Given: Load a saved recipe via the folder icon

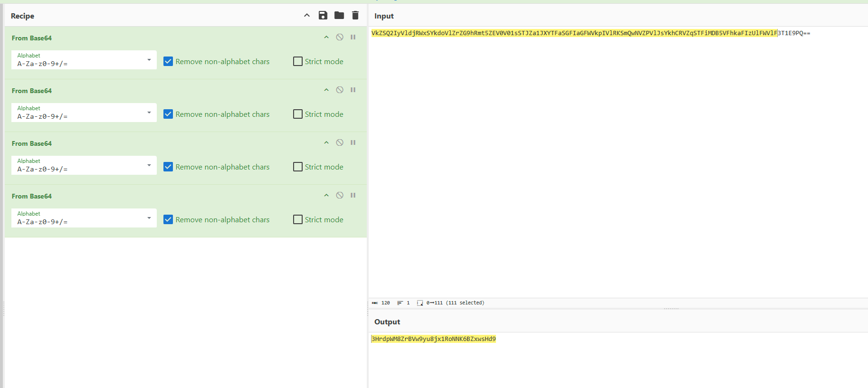Looking at the screenshot, I should (x=339, y=16).
